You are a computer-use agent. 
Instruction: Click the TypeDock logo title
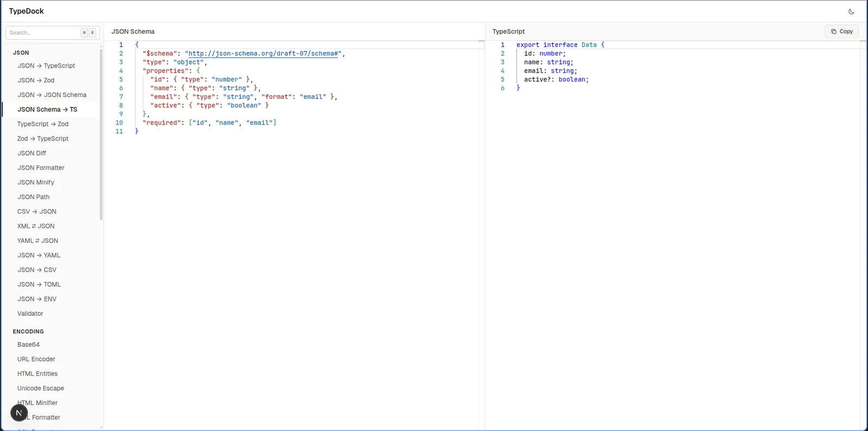coord(27,11)
